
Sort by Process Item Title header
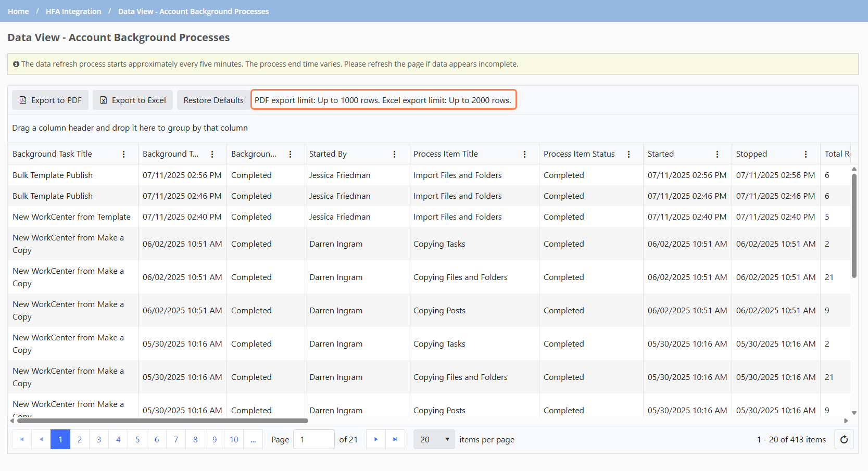coord(446,154)
